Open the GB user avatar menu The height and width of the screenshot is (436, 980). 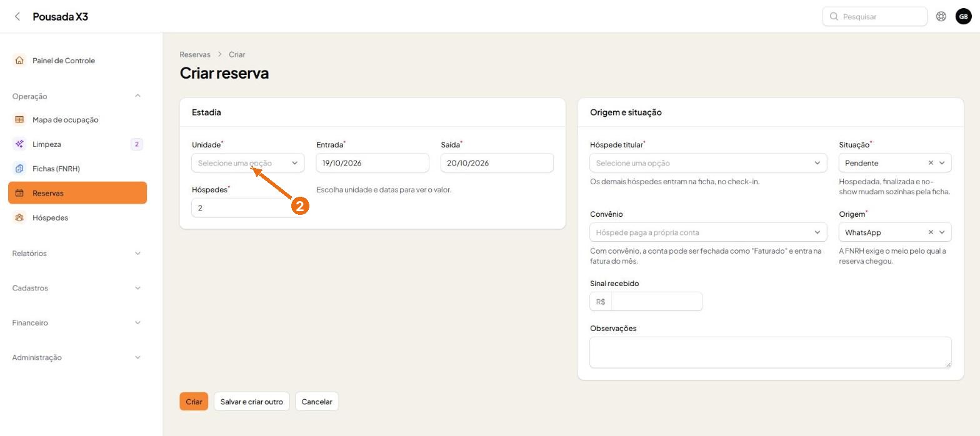coord(963,16)
